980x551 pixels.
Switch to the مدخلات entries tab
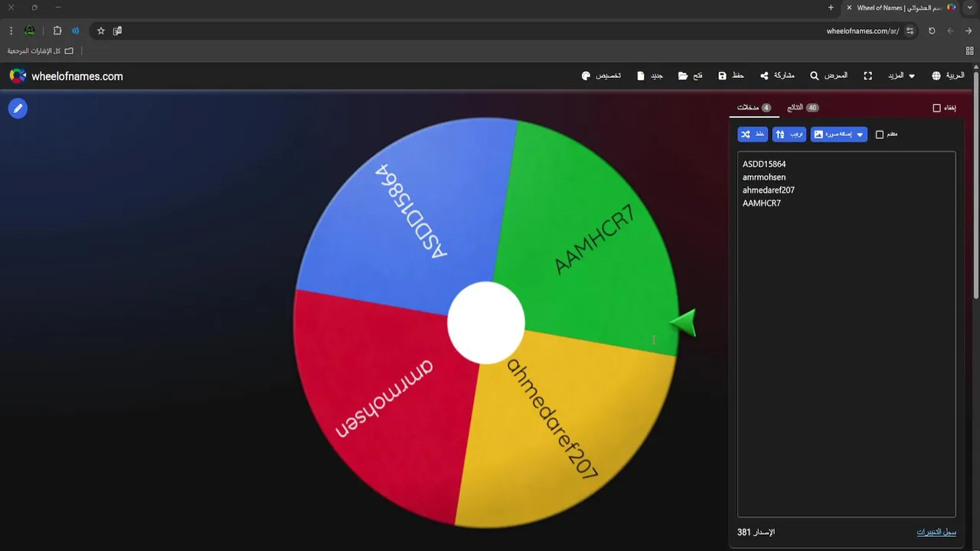click(x=754, y=108)
